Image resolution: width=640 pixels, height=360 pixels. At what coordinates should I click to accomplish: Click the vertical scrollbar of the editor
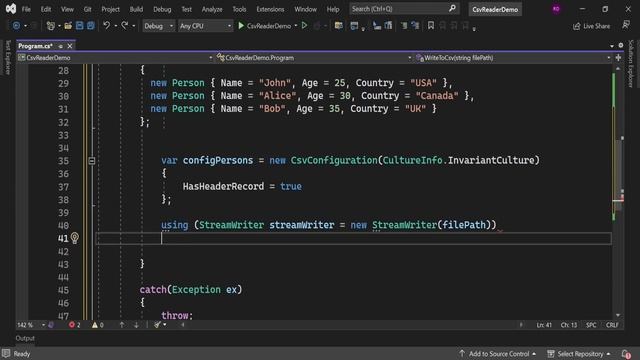click(x=618, y=192)
